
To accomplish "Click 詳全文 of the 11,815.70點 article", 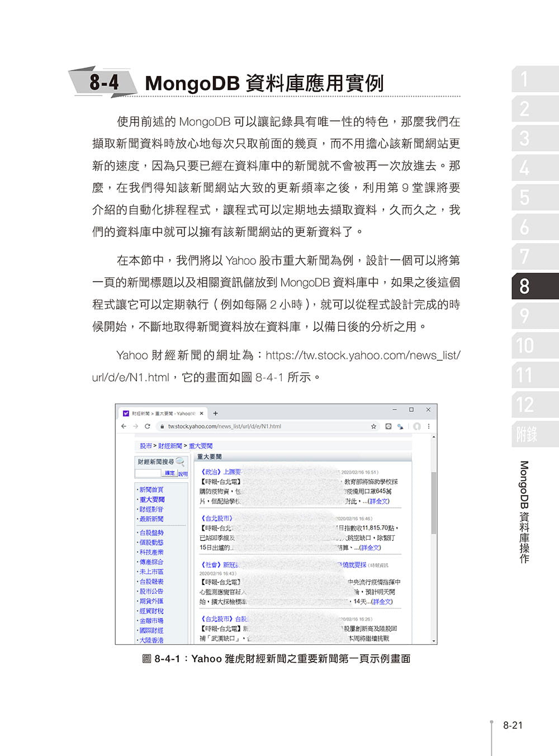I will (x=371, y=548).
